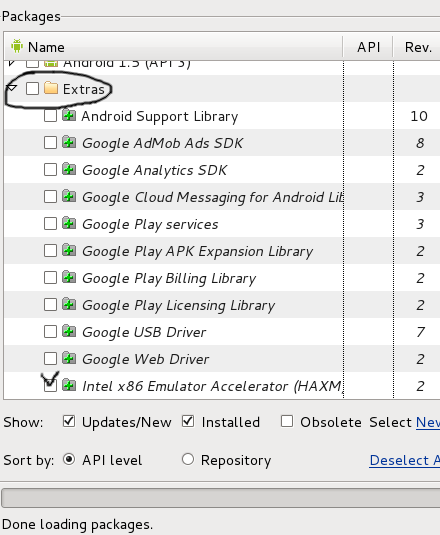Select the Google Cloud Messaging for Android row text
This screenshot has height=535, width=440.
click(x=213, y=197)
